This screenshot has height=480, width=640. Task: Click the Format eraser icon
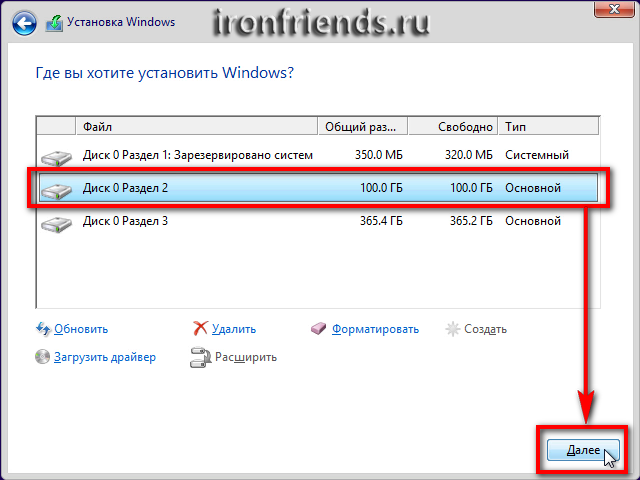click(x=319, y=329)
